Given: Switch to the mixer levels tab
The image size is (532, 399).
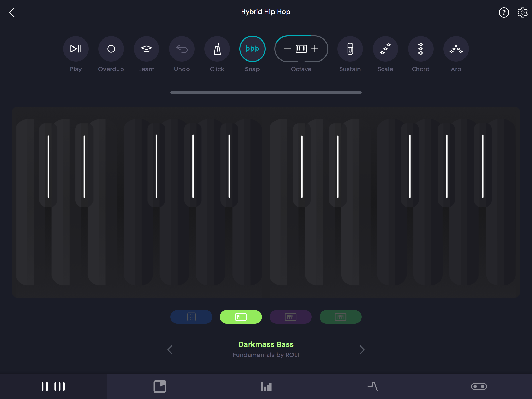Looking at the screenshot, I should tap(266, 387).
